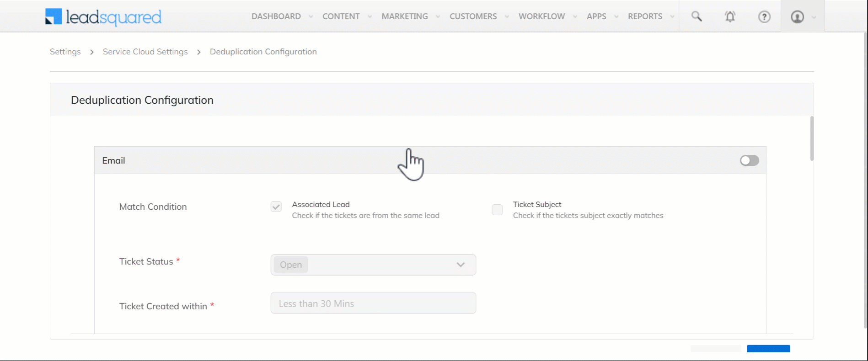
Task: Toggle the Associated Lead checkbox
Action: (276, 207)
